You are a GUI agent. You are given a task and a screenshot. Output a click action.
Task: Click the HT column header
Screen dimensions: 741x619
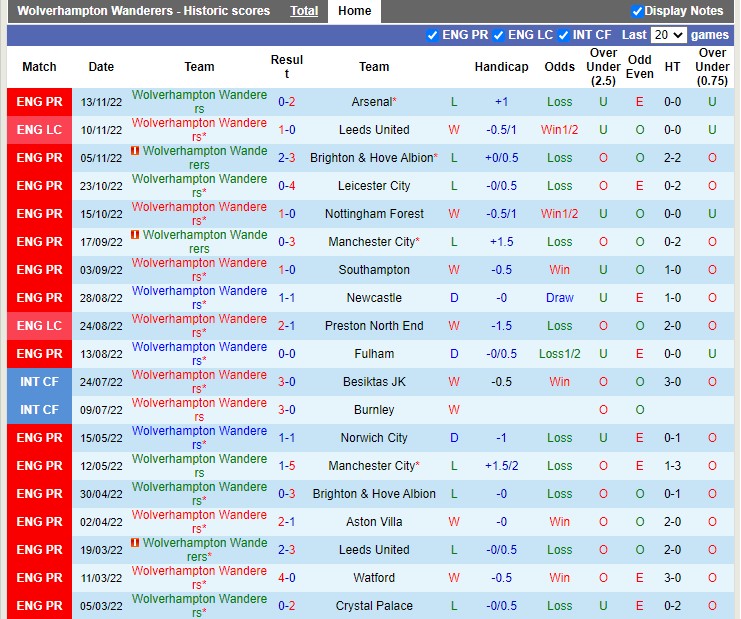coord(672,67)
